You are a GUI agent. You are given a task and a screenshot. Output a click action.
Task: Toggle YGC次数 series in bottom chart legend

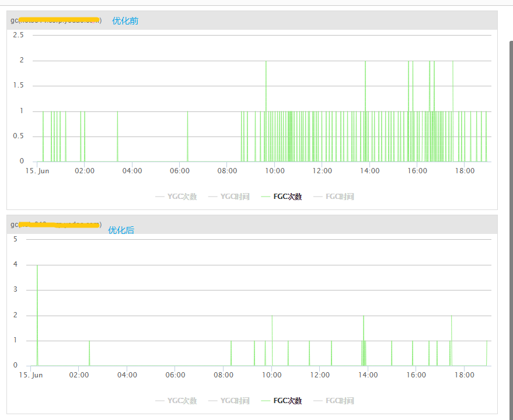pyautogui.click(x=176, y=401)
